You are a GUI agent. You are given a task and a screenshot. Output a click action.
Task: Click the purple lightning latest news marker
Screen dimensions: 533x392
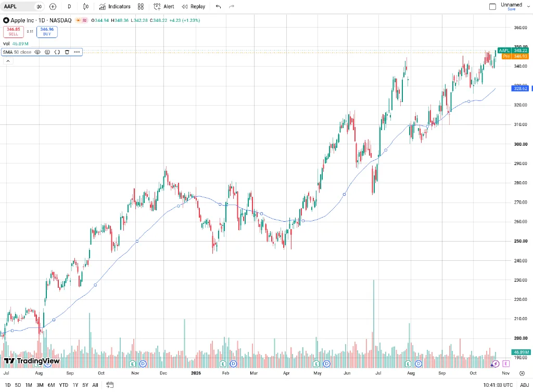point(496,364)
